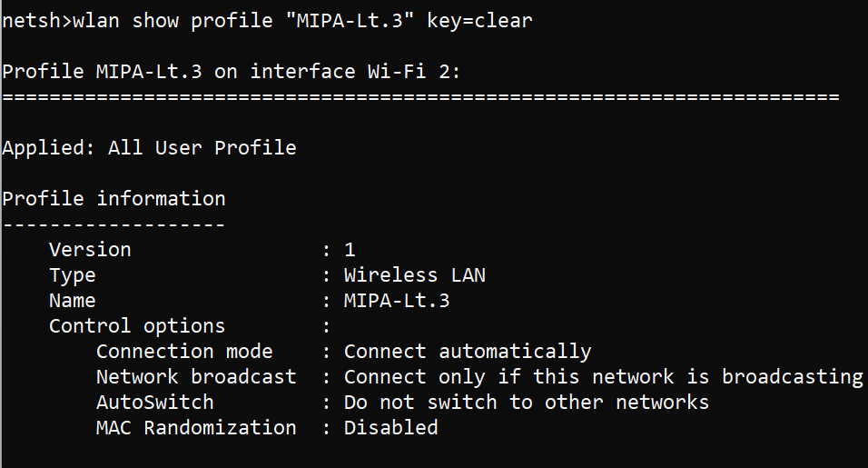Click the "MIPA-Lt.3" quoted profile name in command

(x=350, y=21)
